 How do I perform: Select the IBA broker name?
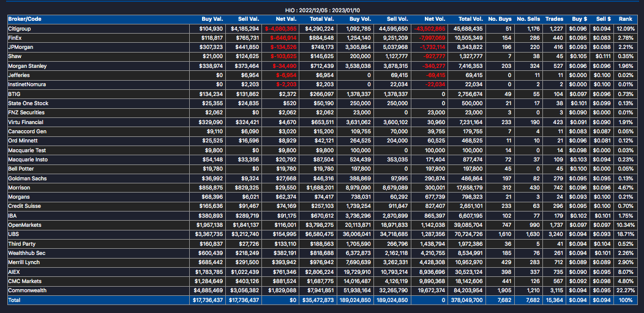tap(13, 215)
